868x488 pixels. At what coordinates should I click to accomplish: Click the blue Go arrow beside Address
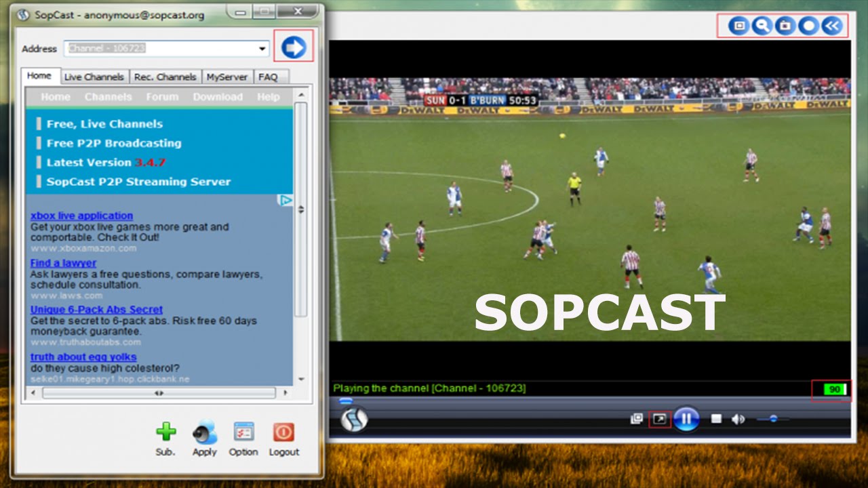tap(294, 47)
